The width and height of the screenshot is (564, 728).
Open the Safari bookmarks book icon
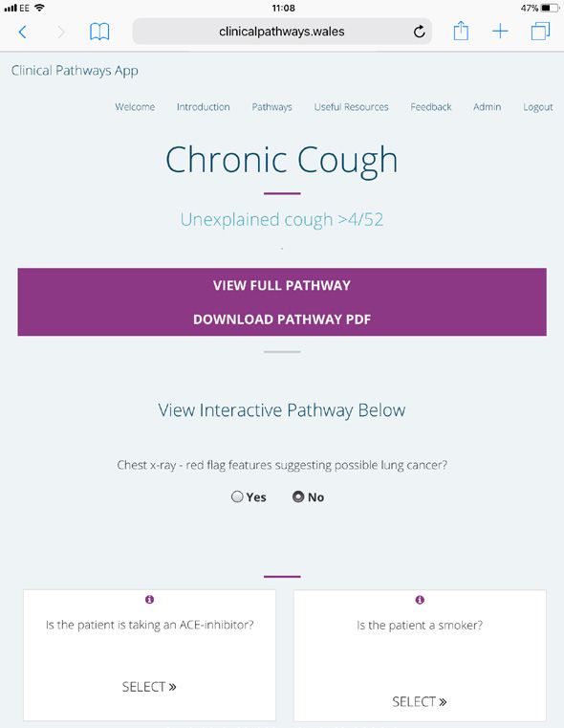pyautogui.click(x=99, y=32)
